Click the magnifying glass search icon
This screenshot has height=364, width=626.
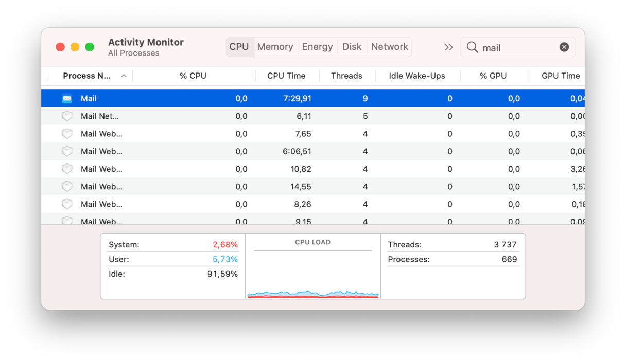tap(472, 47)
